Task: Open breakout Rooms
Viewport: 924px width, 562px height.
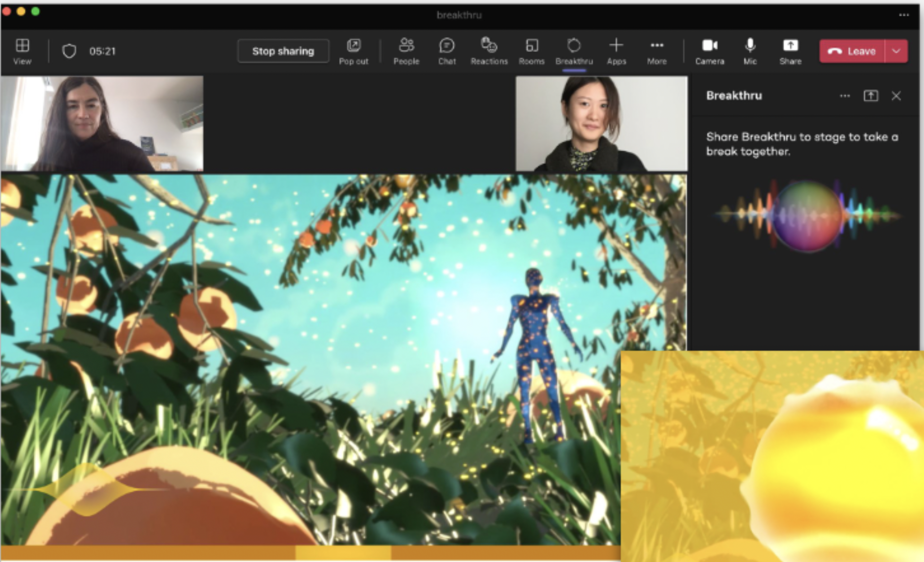Action: pos(532,51)
